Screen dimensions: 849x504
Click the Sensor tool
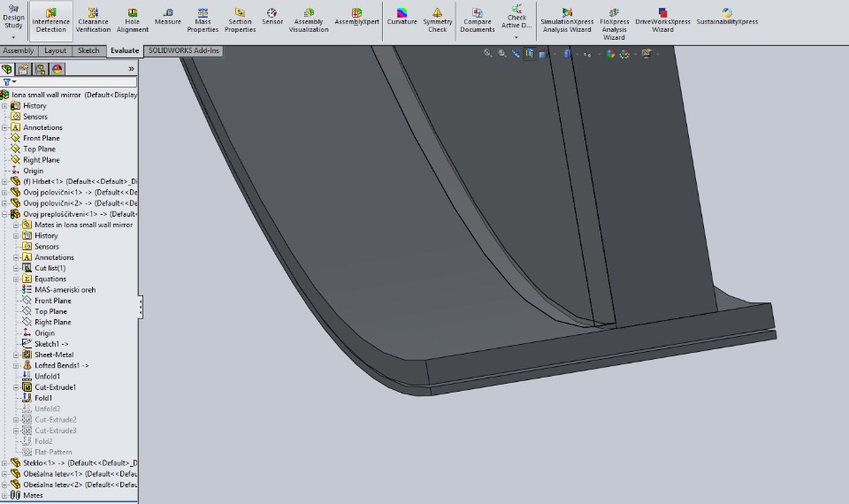coord(272,17)
